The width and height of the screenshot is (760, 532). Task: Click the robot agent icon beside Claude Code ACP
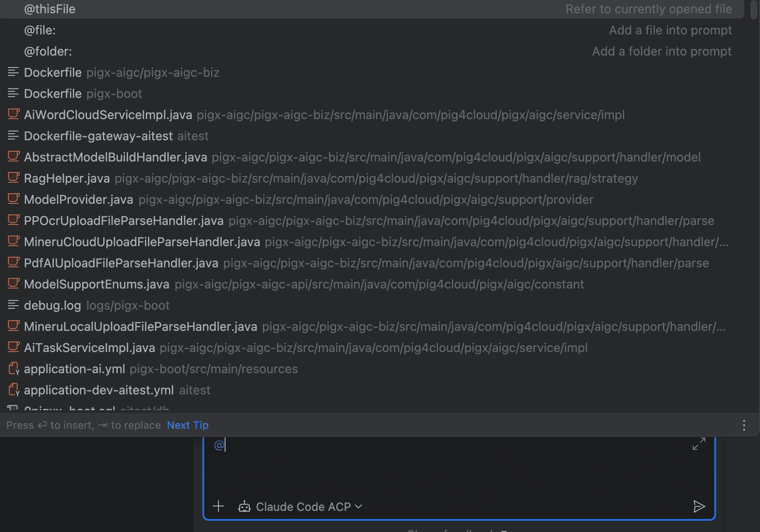244,506
